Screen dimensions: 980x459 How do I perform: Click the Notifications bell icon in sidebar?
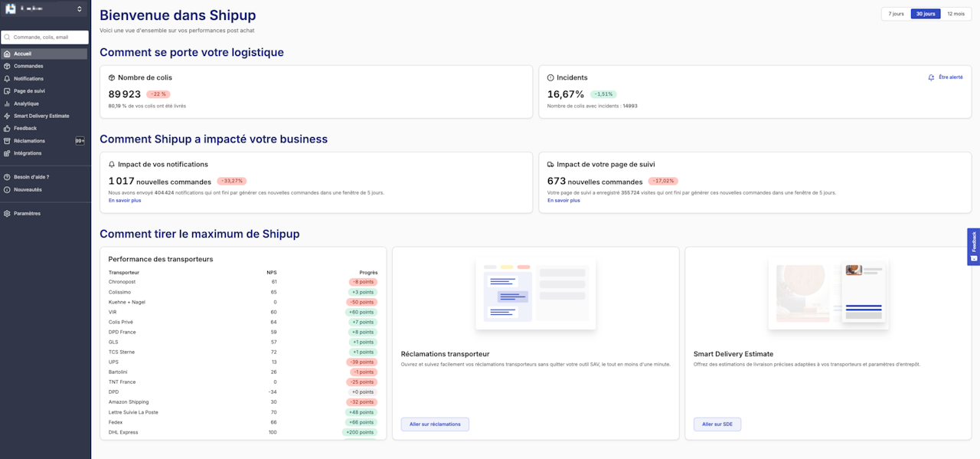coord(7,79)
